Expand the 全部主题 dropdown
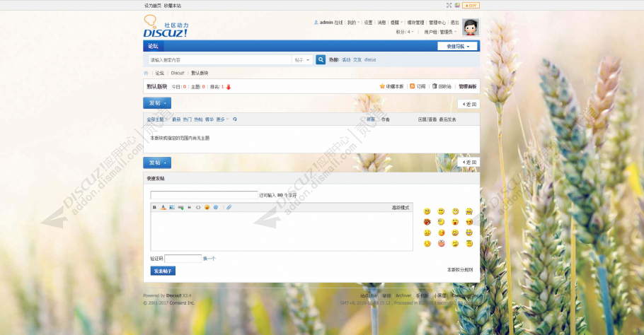644x335 pixels. tap(157, 119)
